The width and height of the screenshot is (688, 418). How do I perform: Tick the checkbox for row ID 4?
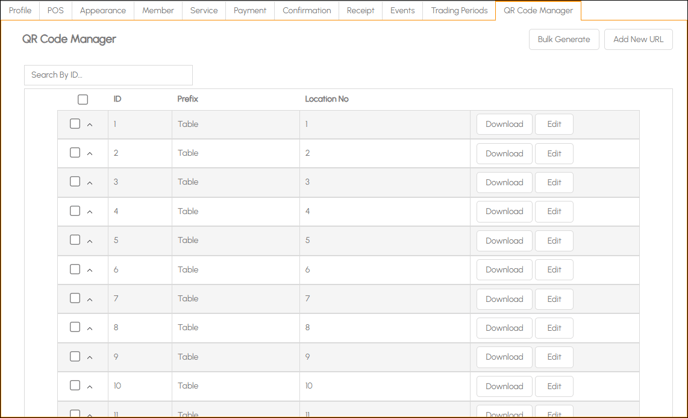click(x=75, y=211)
